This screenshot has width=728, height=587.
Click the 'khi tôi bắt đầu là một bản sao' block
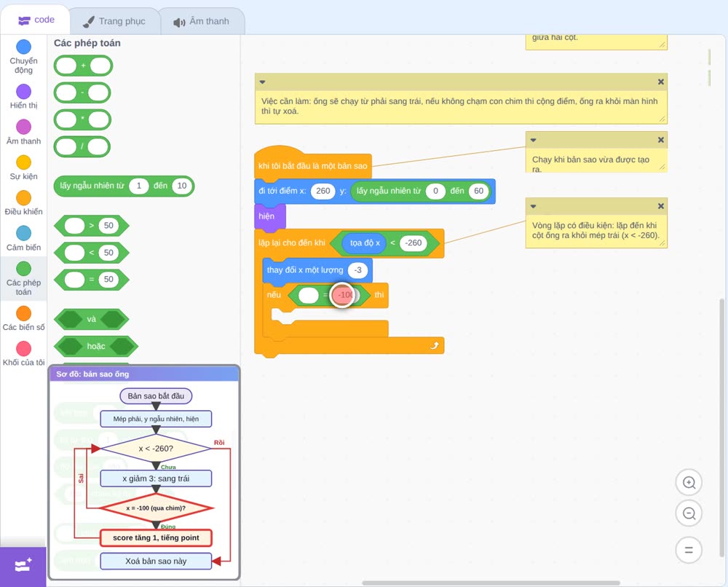coord(313,165)
